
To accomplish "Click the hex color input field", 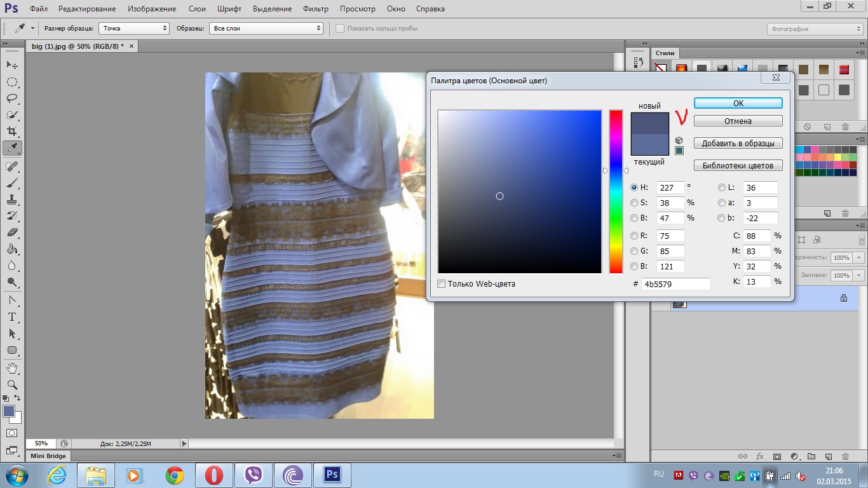I will tap(675, 284).
